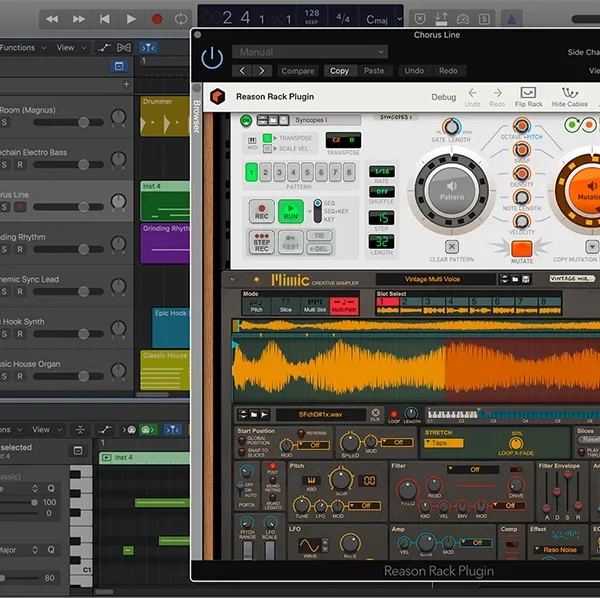Screen dimensions: 600x598
Task: Select Mimic Slice mode
Action: (285, 306)
